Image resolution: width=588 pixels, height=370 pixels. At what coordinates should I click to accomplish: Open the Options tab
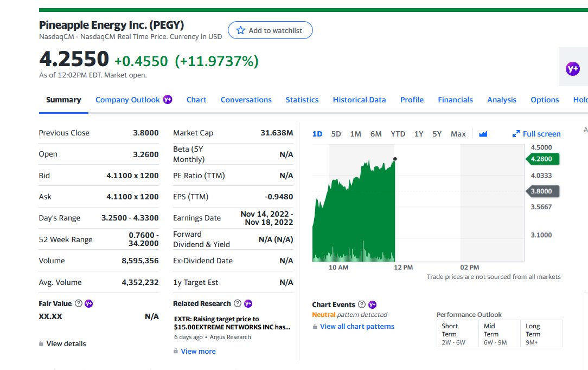coord(545,100)
